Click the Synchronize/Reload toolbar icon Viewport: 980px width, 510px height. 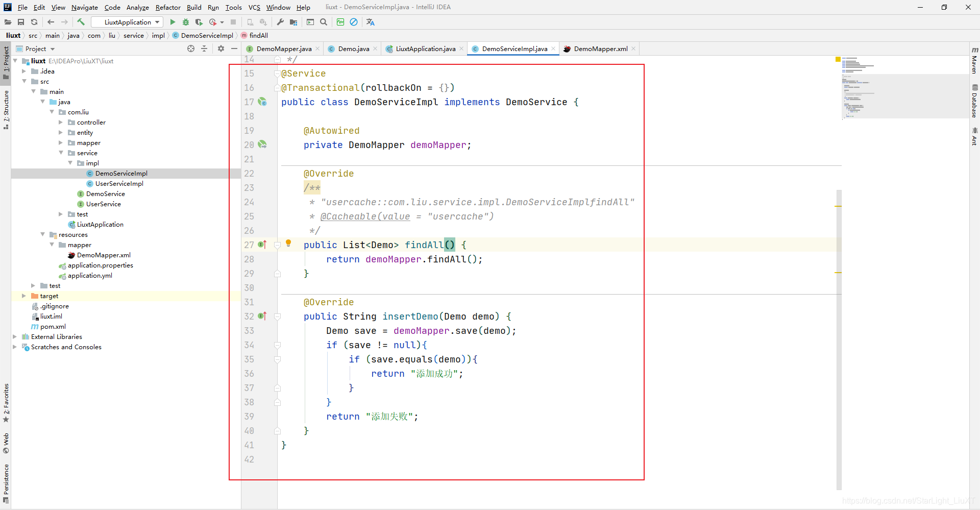[x=34, y=22]
